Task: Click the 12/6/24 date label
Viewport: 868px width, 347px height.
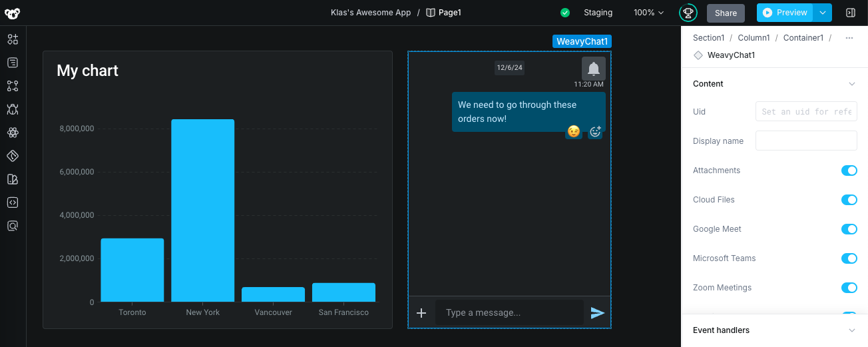Action: point(510,67)
